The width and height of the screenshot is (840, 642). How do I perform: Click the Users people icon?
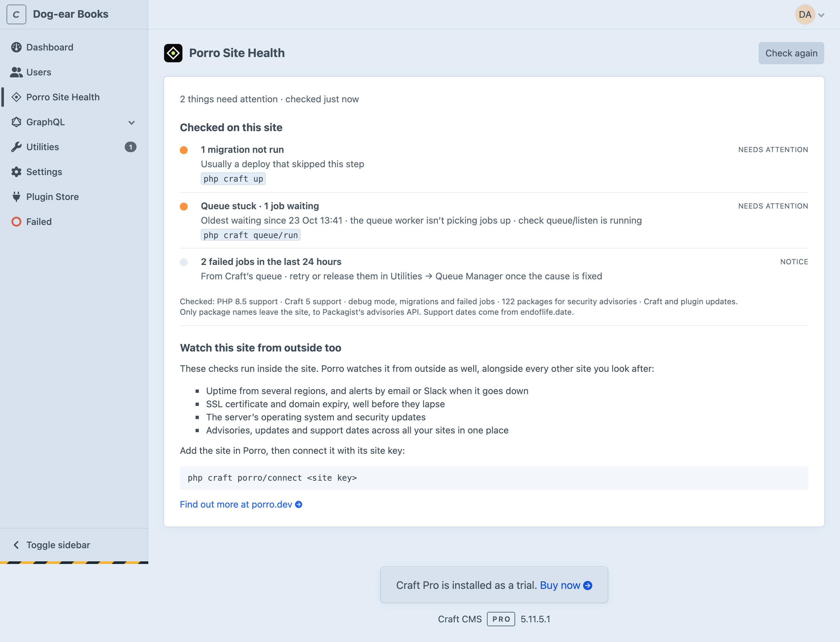pos(16,72)
